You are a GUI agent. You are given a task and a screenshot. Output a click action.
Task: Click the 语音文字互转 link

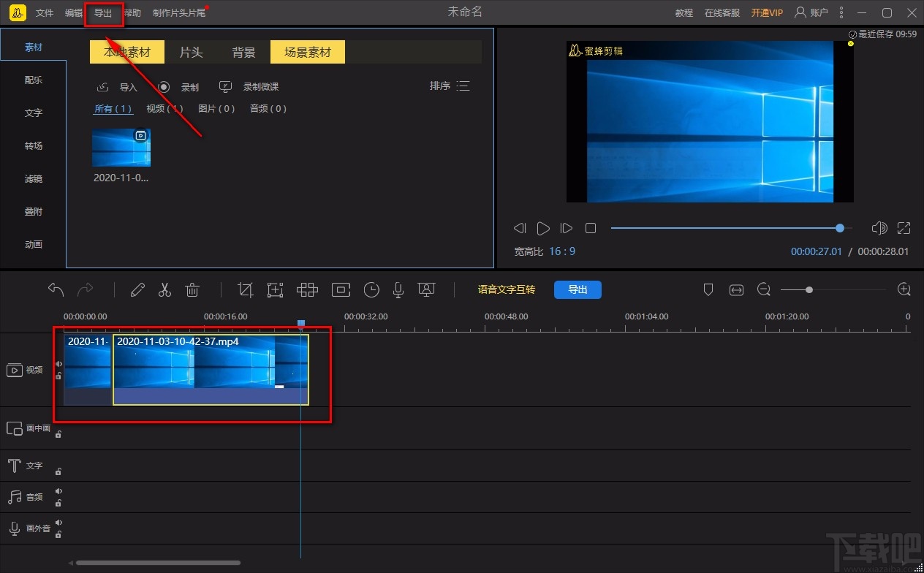click(x=506, y=289)
